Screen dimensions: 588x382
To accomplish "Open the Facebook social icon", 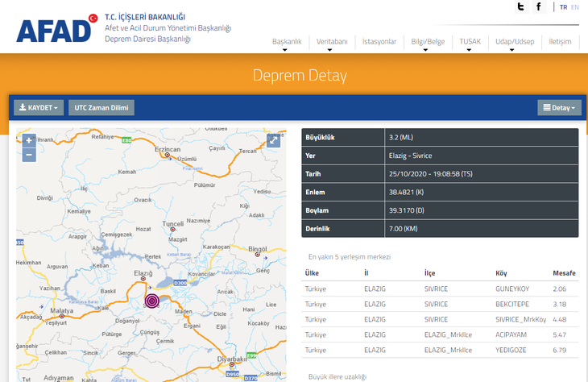I will tap(539, 7).
